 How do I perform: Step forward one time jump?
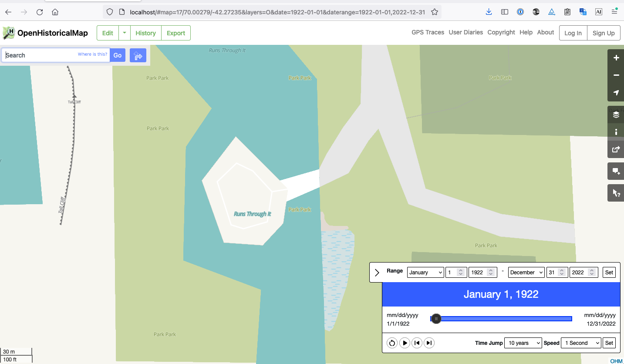[429, 343]
